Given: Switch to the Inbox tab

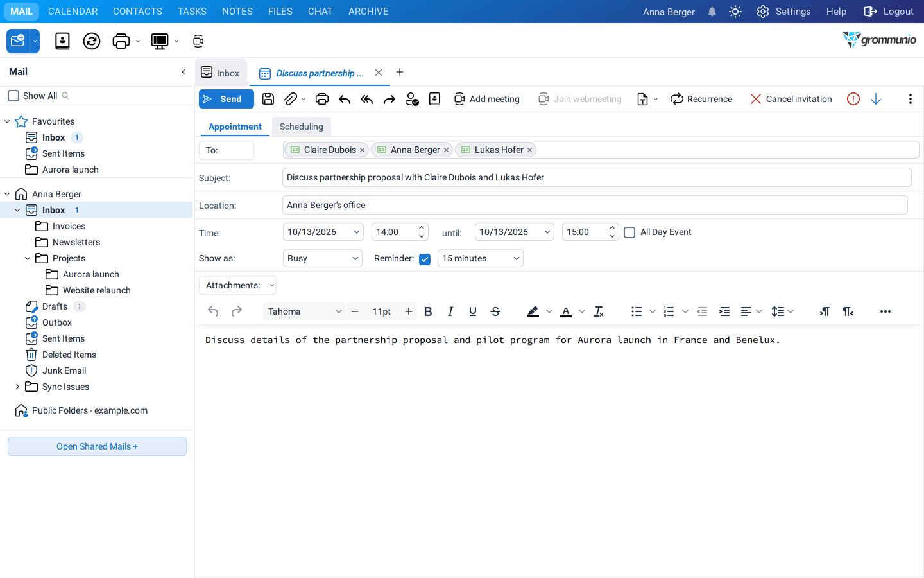Looking at the screenshot, I should 221,73.
